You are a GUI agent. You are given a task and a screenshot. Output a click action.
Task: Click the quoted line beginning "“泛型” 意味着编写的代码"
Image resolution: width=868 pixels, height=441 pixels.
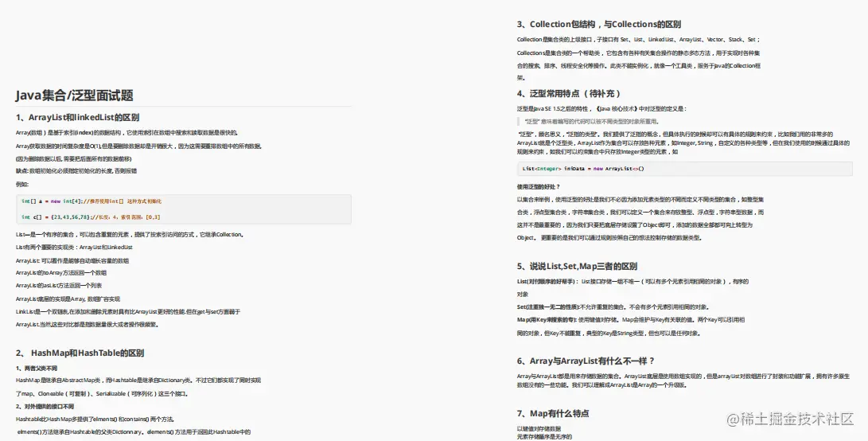click(x=592, y=121)
